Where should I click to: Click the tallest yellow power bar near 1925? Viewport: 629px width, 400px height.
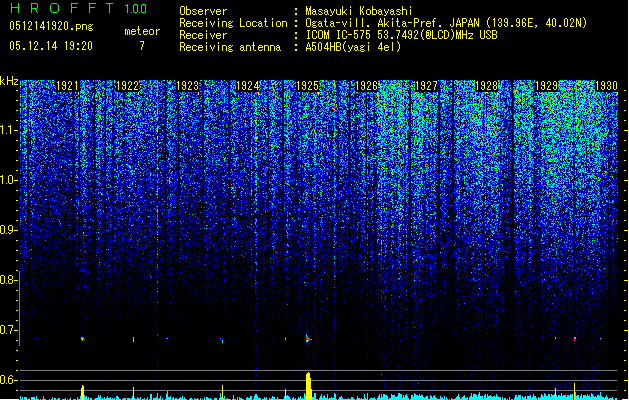(308, 386)
